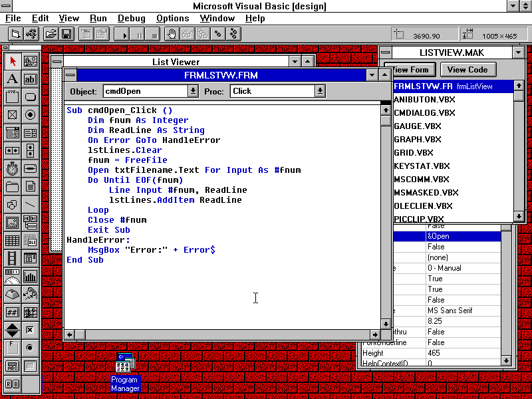Viewport: 532px width, 399px height.
Task: Select the ListBox control tool
Action: point(30,132)
